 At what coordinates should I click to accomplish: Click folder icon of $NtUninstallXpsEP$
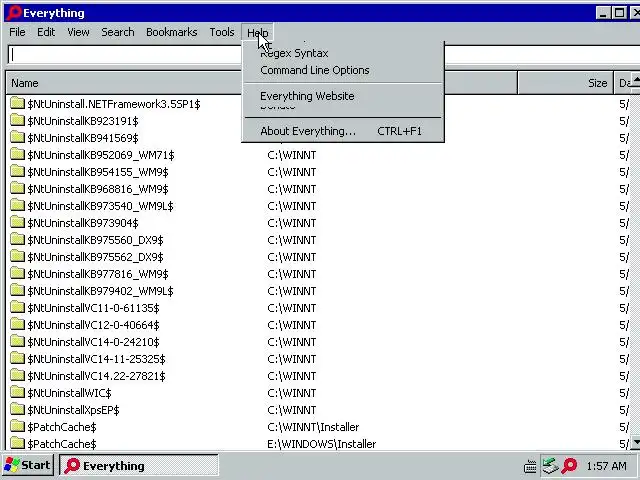click(18, 409)
